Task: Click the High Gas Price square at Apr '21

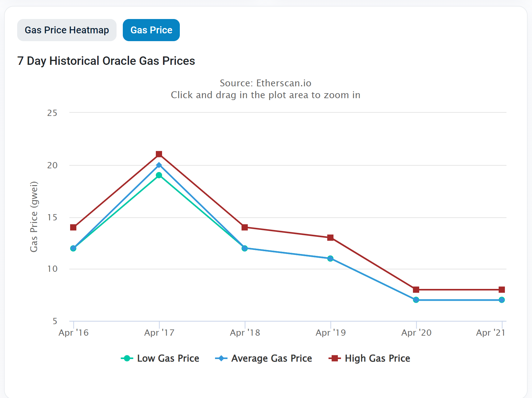Action: click(x=501, y=290)
